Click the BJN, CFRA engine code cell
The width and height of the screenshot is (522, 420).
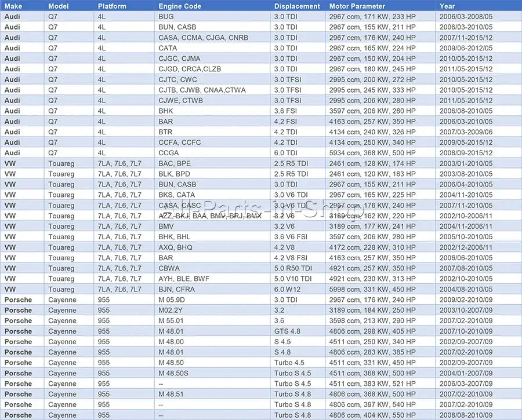[176, 289]
